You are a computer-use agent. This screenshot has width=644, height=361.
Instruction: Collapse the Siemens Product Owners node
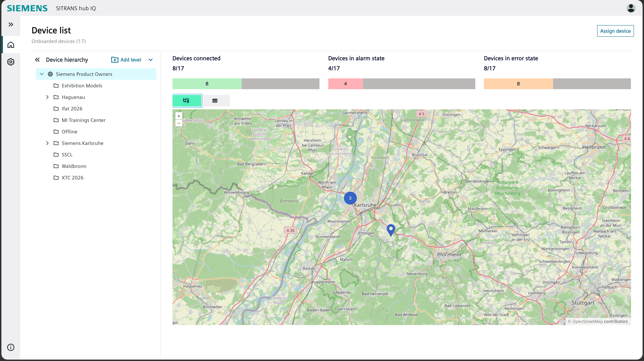42,74
